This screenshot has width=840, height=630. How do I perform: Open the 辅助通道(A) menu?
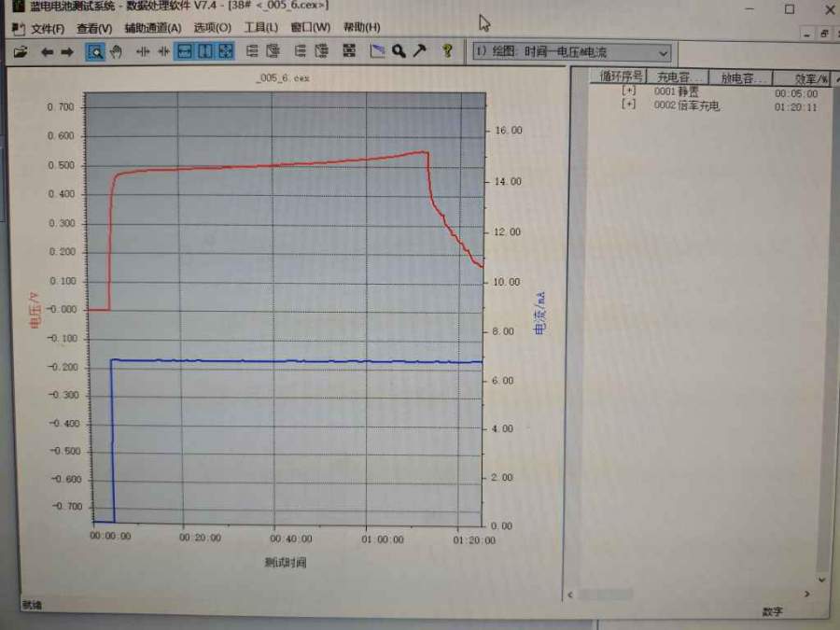(x=153, y=28)
